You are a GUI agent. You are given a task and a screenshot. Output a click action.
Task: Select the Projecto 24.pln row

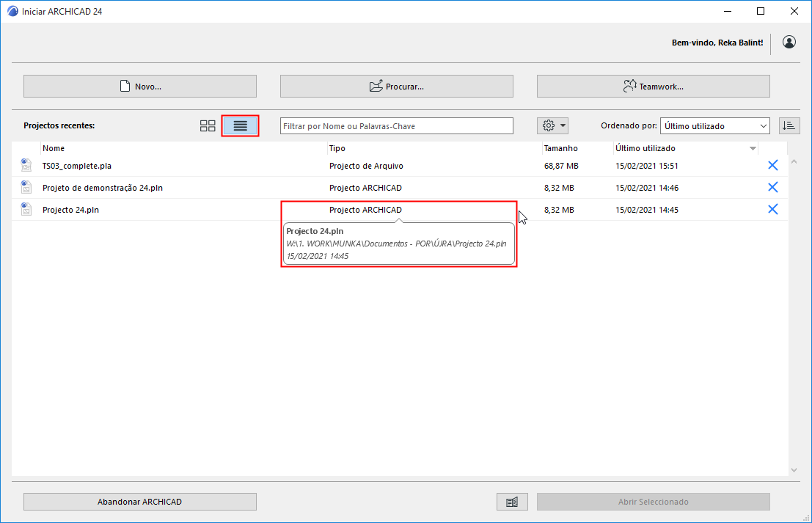[400, 210]
